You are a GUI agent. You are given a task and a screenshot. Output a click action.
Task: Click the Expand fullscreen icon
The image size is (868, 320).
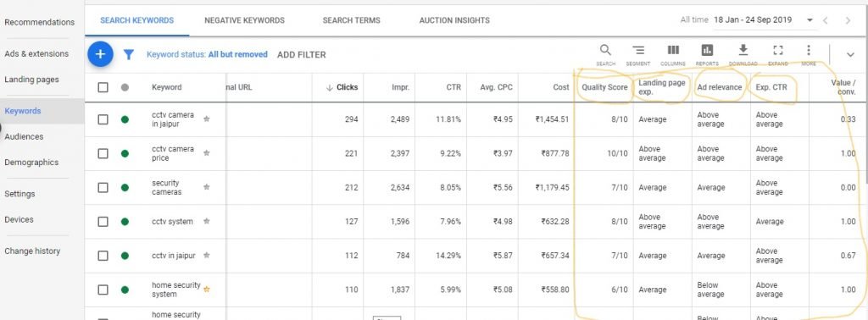[778, 50]
